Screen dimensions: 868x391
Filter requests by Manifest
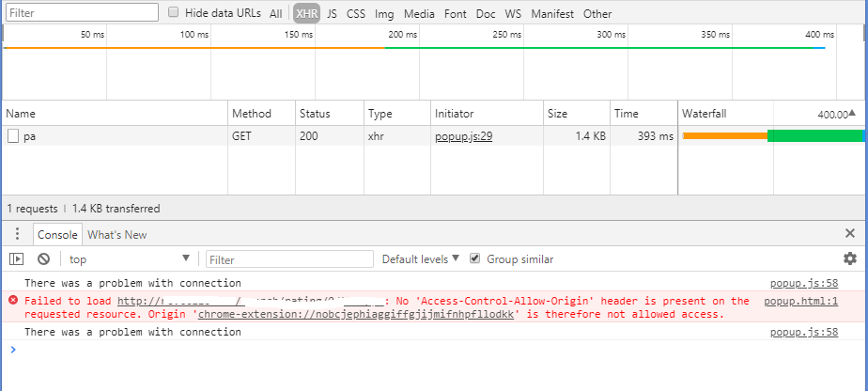[552, 14]
